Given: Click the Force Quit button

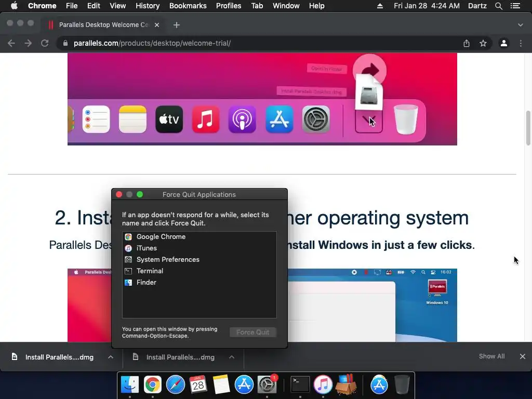Looking at the screenshot, I should click(253, 332).
